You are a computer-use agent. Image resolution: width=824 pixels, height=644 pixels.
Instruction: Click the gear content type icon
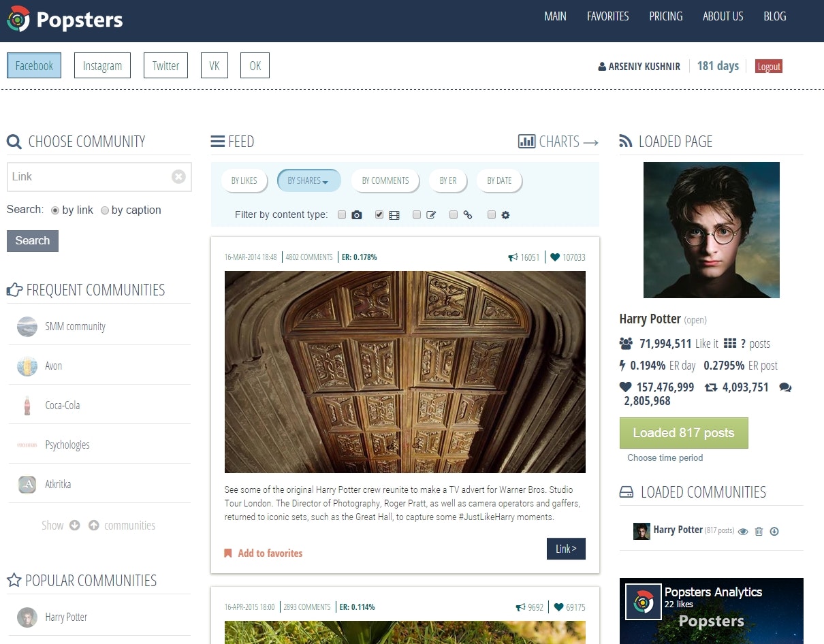[x=505, y=215]
